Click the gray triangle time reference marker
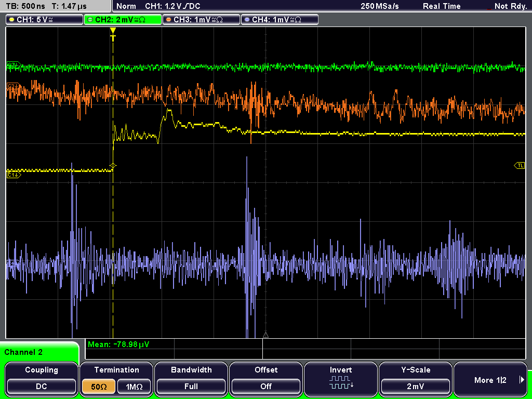Screen dimensions: 532x399 pos(265,335)
